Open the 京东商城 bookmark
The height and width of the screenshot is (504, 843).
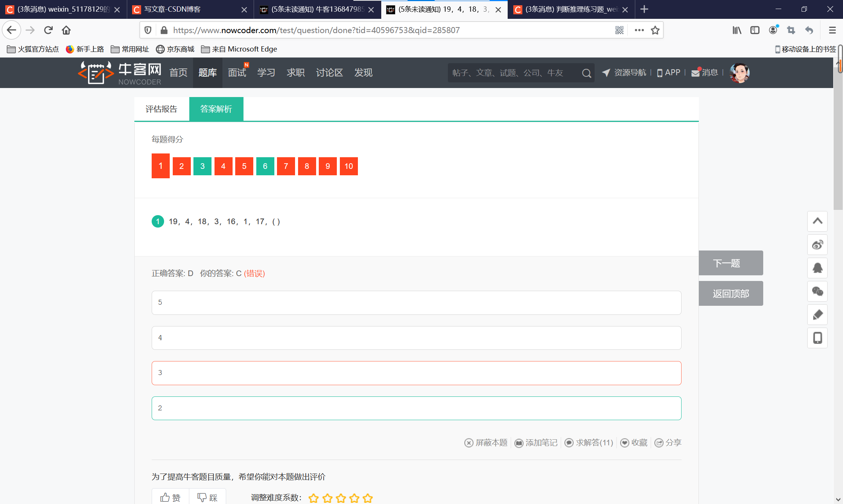pyautogui.click(x=175, y=49)
